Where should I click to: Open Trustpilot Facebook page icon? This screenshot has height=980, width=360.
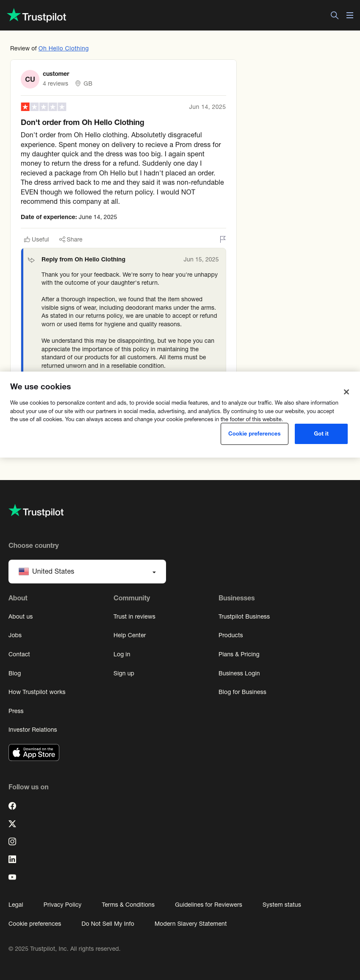tap(12, 806)
